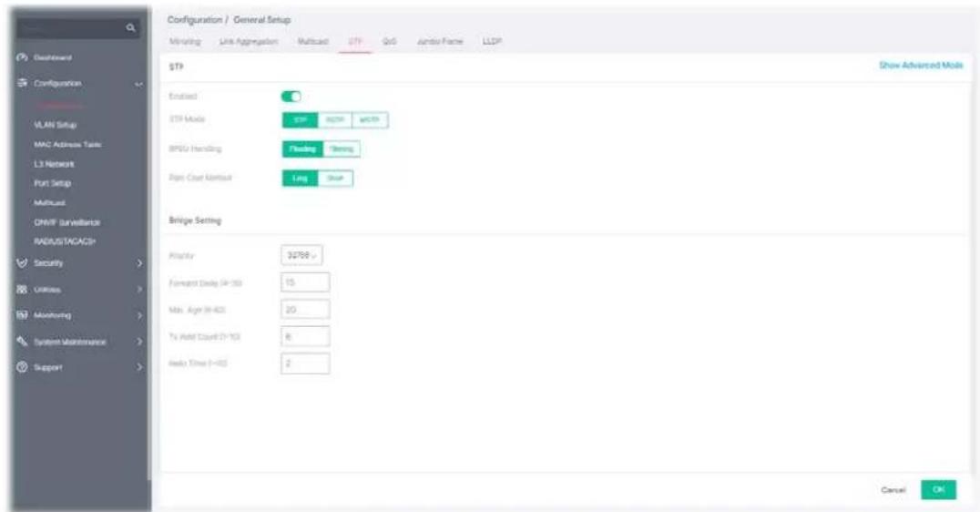Click Show Advanced Mode link
Screen dimensions: 980x512
[921, 65]
